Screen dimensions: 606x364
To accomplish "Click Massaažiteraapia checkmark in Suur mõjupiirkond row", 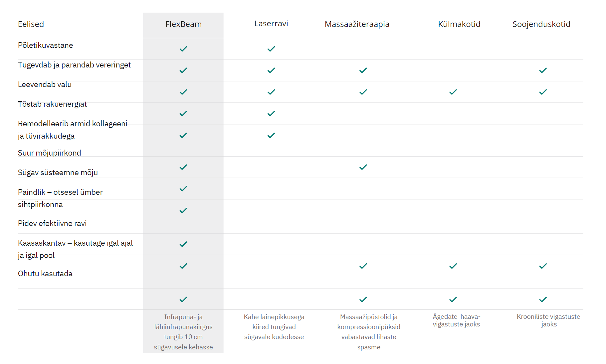I will tap(363, 167).
